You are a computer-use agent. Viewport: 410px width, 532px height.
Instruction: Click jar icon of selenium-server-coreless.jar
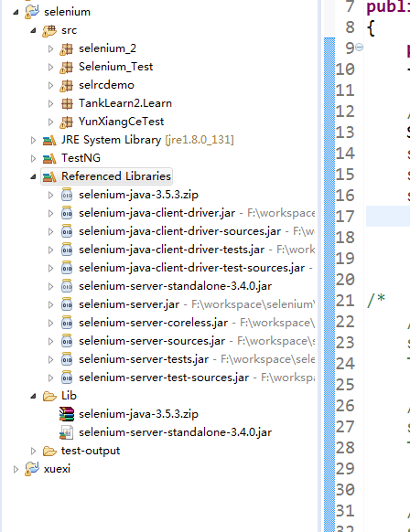pos(67,323)
